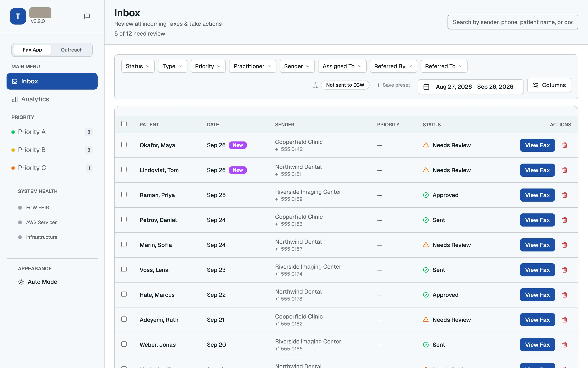The height and width of the screenshot is (368, 588).
Task: Click the fax search input field
Action: point(513,22)
